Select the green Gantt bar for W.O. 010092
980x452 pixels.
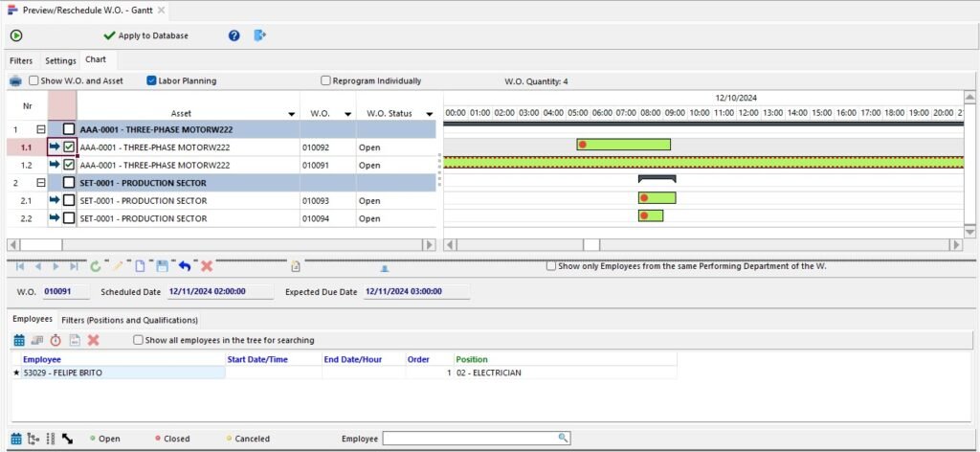(624, 145)
